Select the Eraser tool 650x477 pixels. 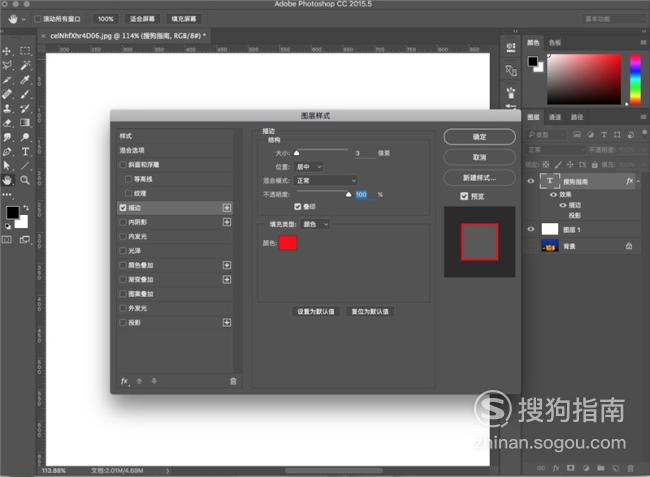pos(7,123)
